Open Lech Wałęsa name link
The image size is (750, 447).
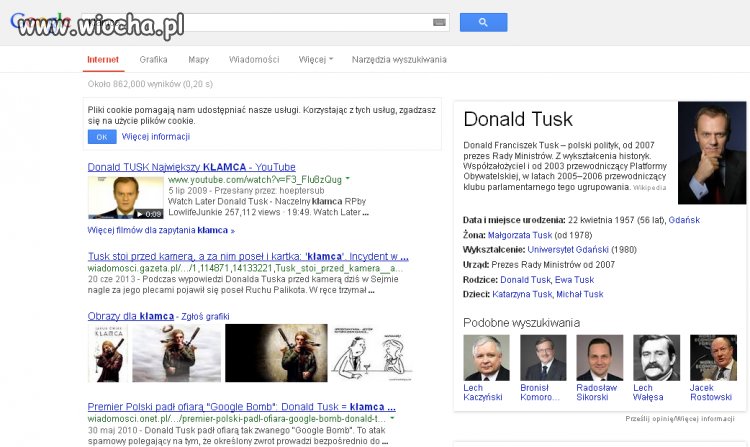[648, 392]
